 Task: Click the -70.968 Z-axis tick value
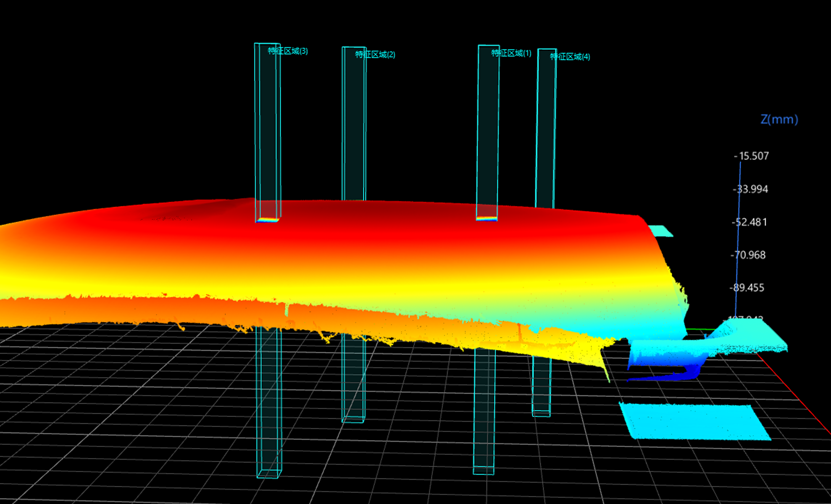click(x=749, y=255)
